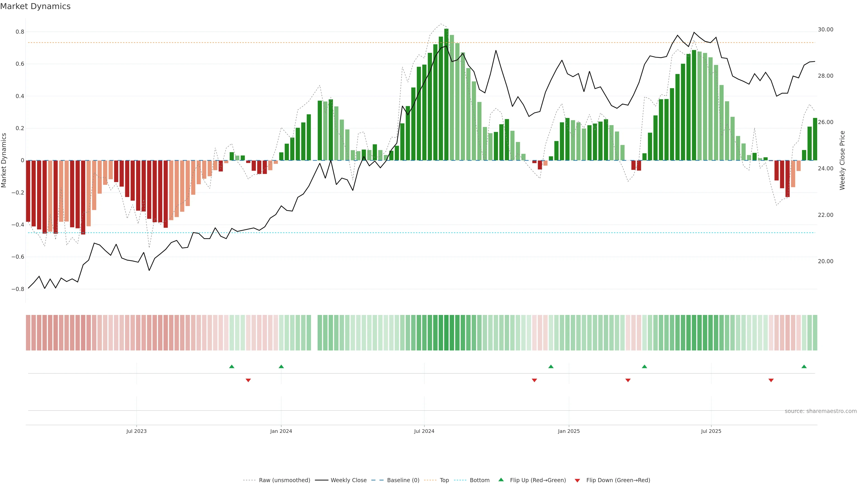This screenshot has height=488, width=868.
Task: Toggle the Weekly Close legend entry
Action: click(x=348, y=480)
